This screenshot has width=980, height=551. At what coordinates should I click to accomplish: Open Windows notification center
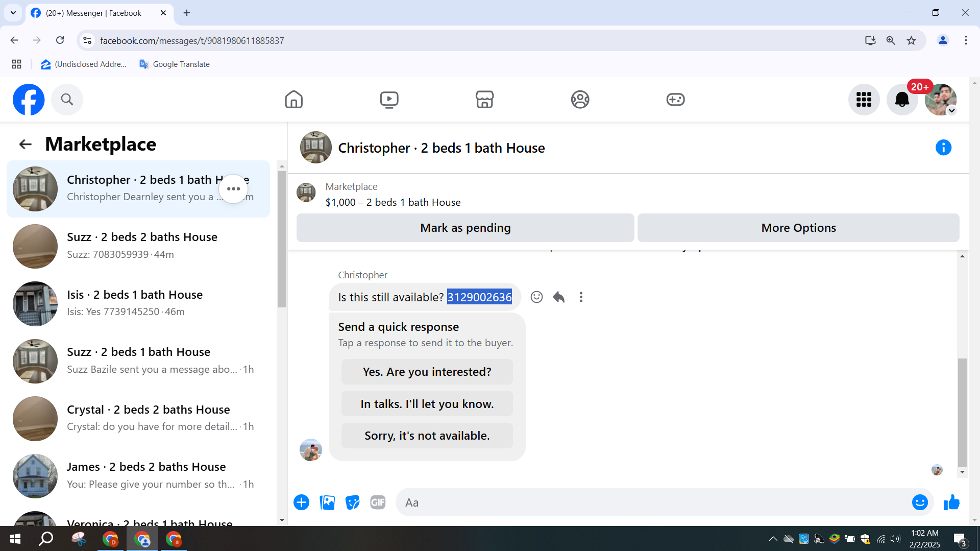pos(960,539)
